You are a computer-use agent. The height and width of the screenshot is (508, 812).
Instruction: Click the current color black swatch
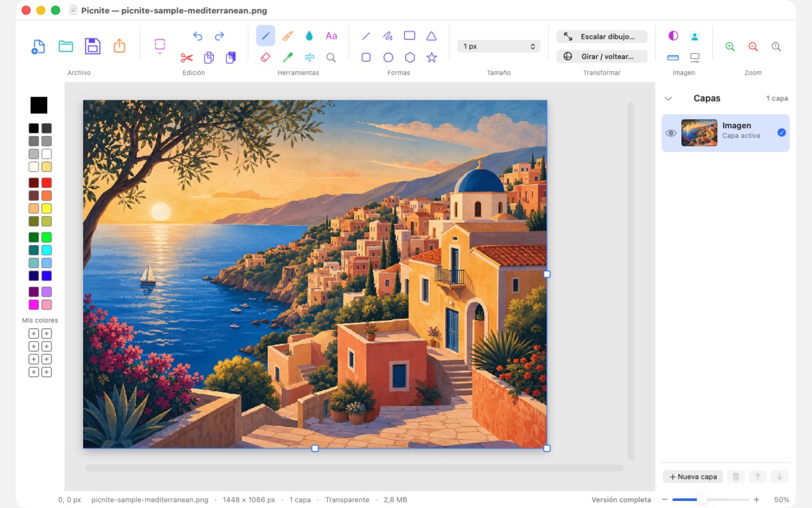[x=39, y=105]
